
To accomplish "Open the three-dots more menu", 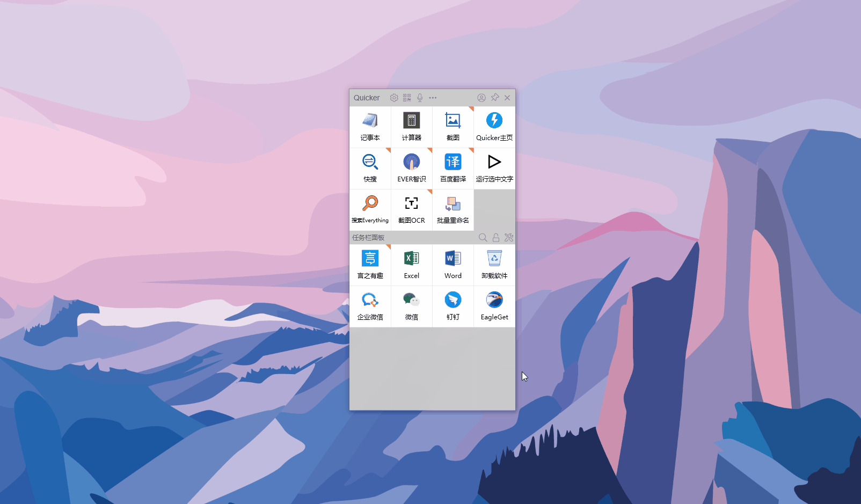I will [x=433, y=98].
